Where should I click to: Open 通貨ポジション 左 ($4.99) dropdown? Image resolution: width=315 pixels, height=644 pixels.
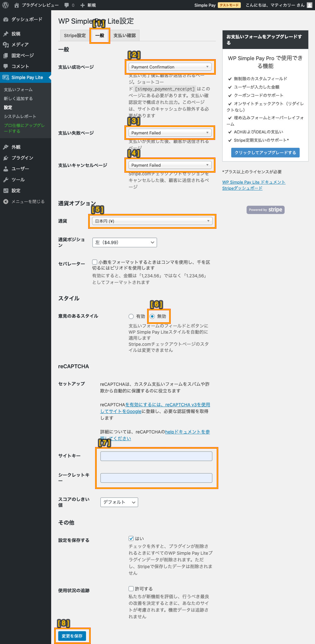(124, 243)
